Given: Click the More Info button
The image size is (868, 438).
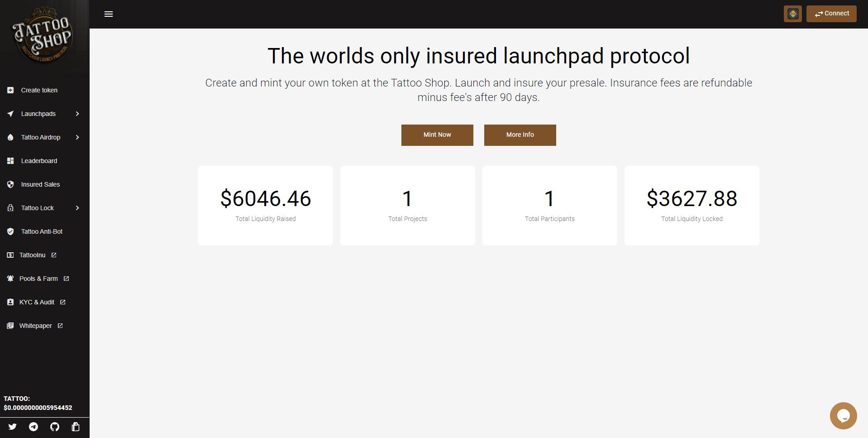Looking at the screenshot, I should click(x=520, y=135).
